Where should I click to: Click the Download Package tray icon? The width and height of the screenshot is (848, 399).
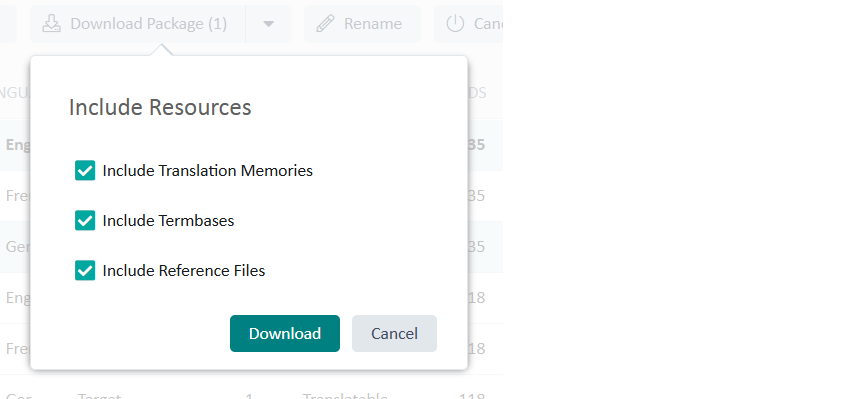tap(51, 24)
